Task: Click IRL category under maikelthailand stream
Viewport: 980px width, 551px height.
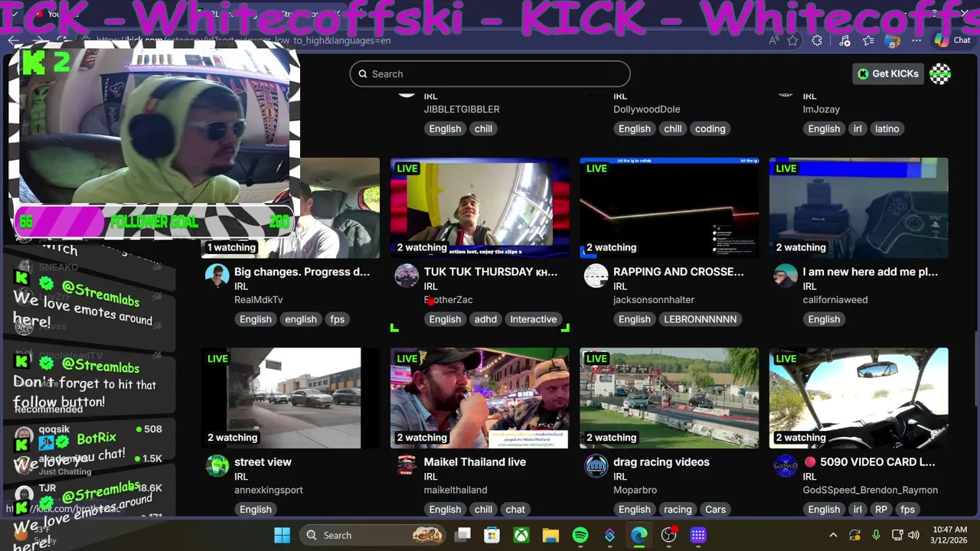Action: [x=430, y=477]
